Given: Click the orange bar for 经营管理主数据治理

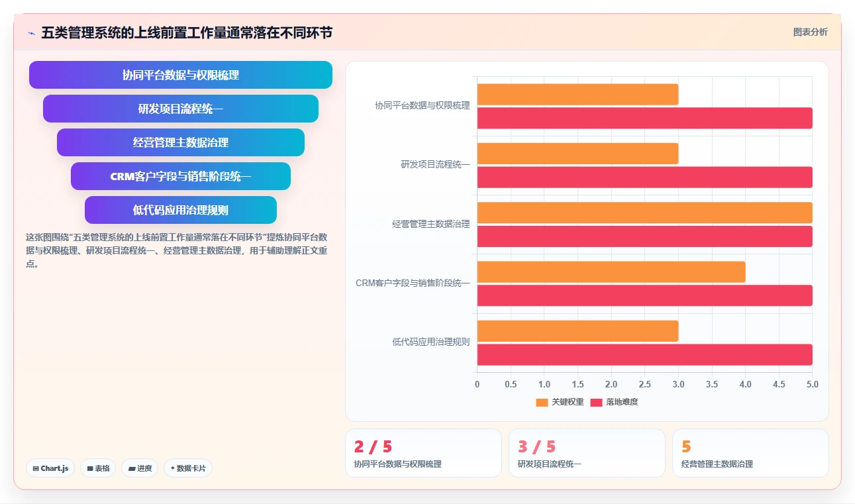Looking at the screenshot, I should 644,213.
